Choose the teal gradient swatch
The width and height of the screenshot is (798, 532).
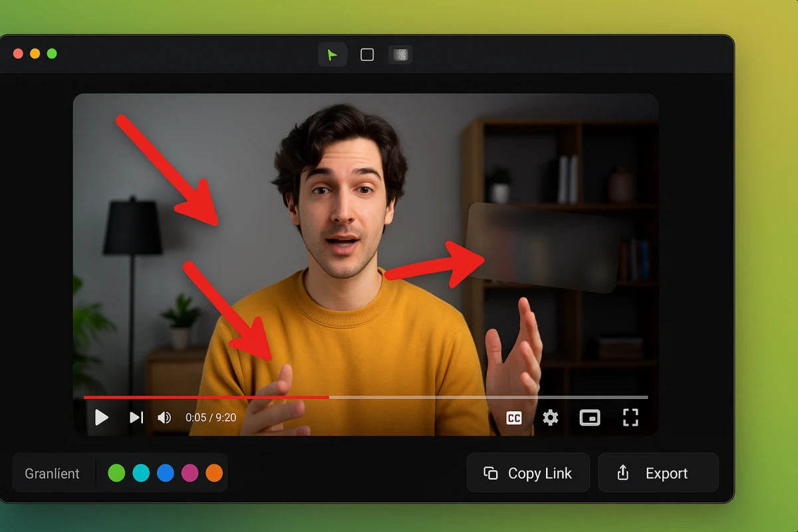coord(141,473)
